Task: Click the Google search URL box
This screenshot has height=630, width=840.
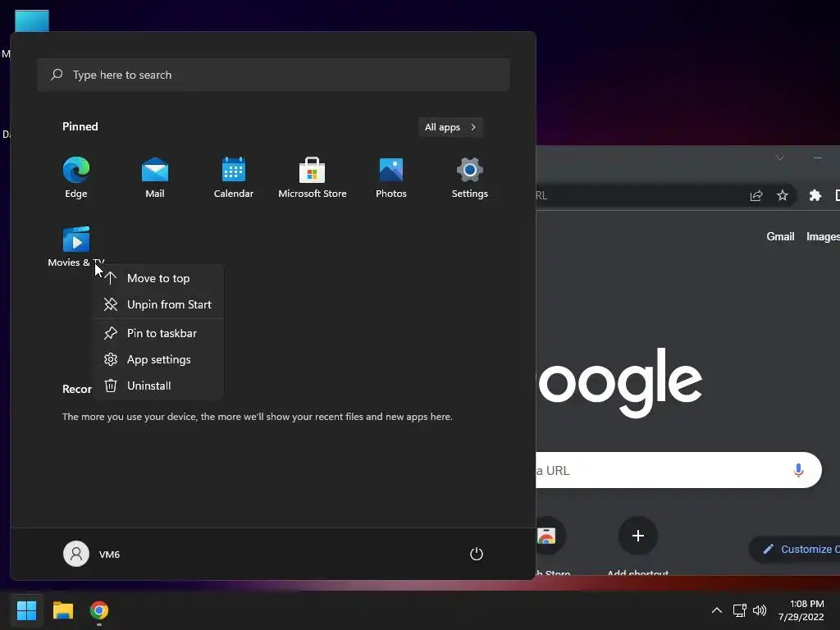Action: pyautogui.click(x=678, y=470)
